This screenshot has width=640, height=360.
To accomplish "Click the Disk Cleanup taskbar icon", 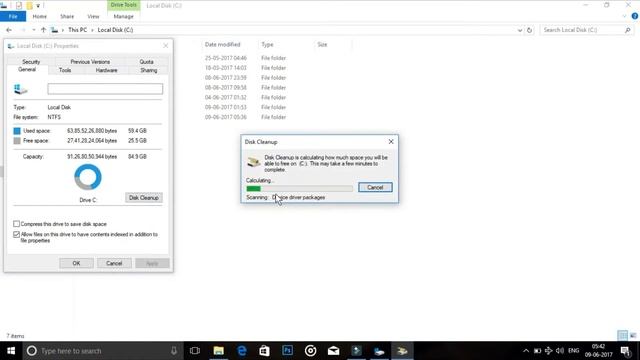I will click(x=402, y=351).
